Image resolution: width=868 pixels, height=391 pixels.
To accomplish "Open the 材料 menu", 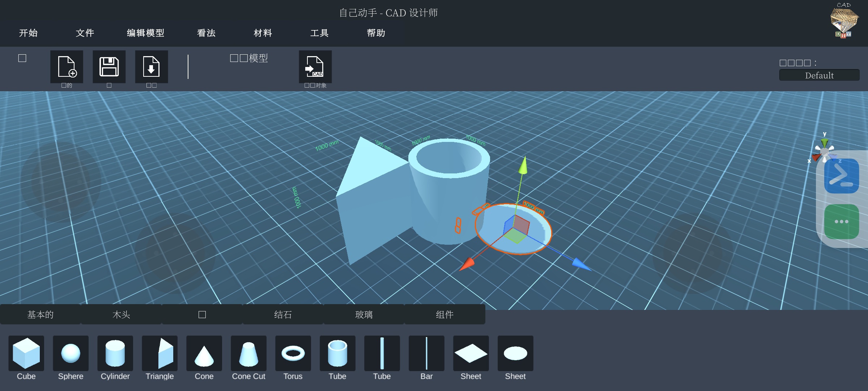I will [x=263, y=33].
